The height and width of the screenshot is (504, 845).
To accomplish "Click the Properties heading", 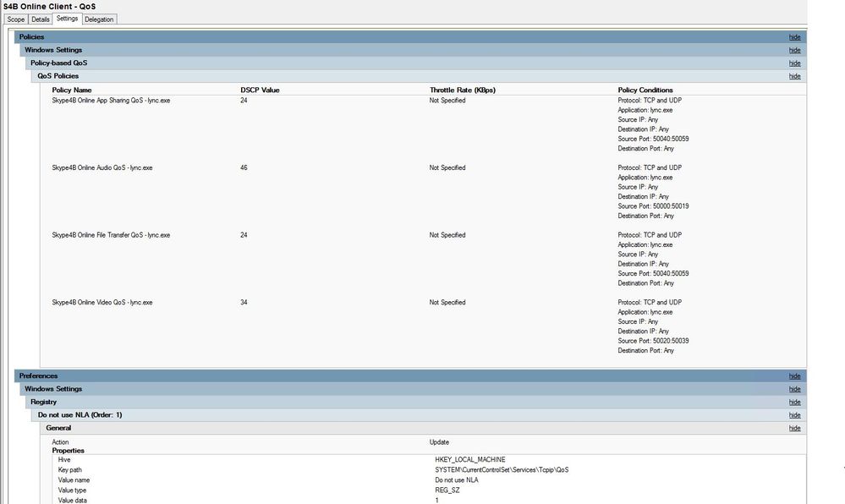I will tap(68, 451).
